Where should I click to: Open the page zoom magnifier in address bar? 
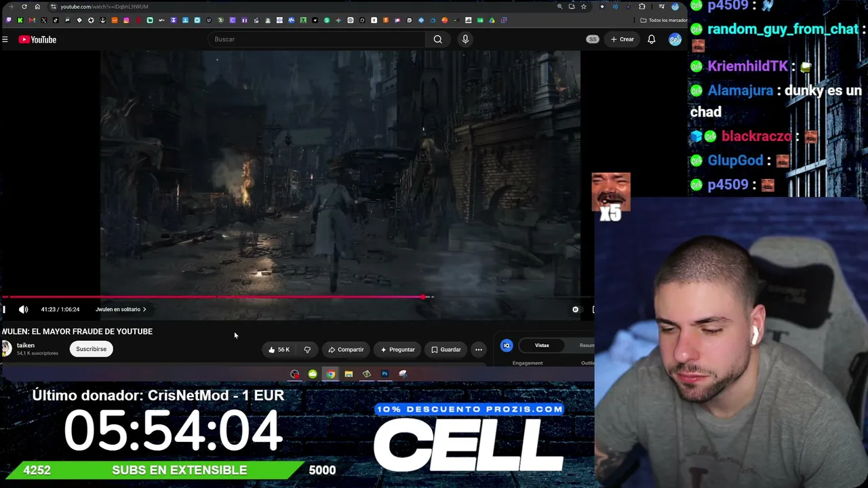coord(559,7)
